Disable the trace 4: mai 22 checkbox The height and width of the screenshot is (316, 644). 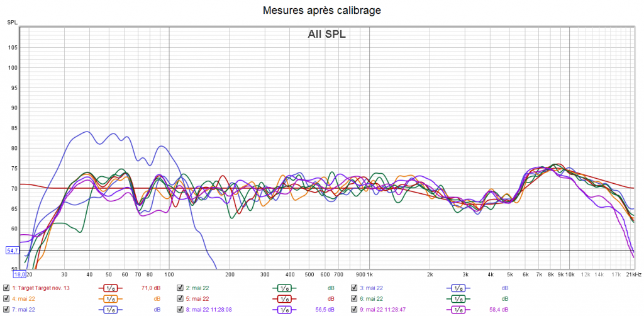(6, 298)
